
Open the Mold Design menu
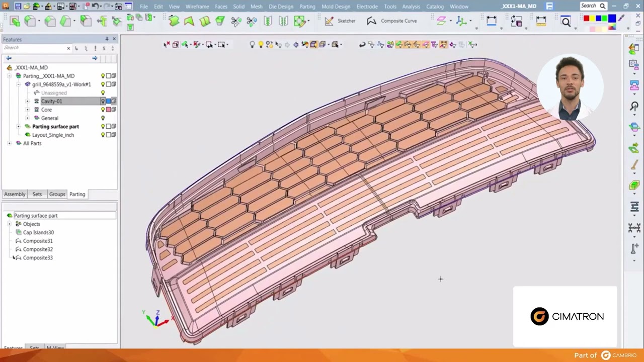[336, 7]
